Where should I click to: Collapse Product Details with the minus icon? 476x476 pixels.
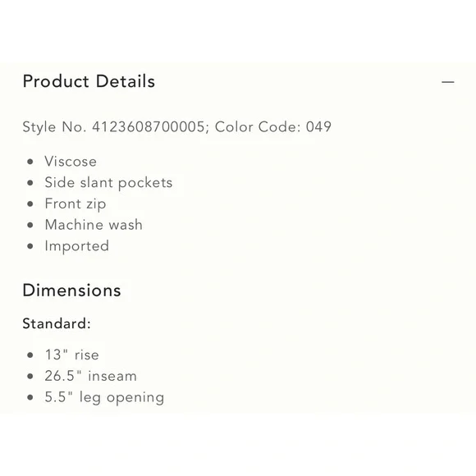click(448, 82)
